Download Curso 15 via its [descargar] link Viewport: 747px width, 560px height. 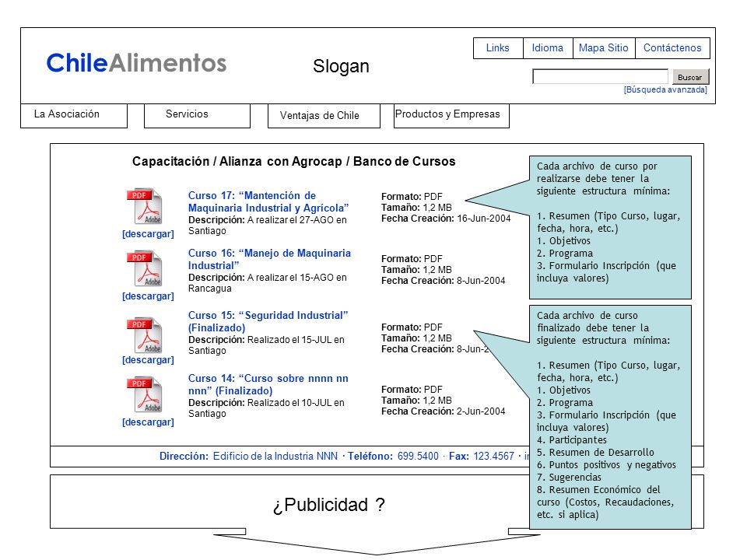(x=148, y=360)
